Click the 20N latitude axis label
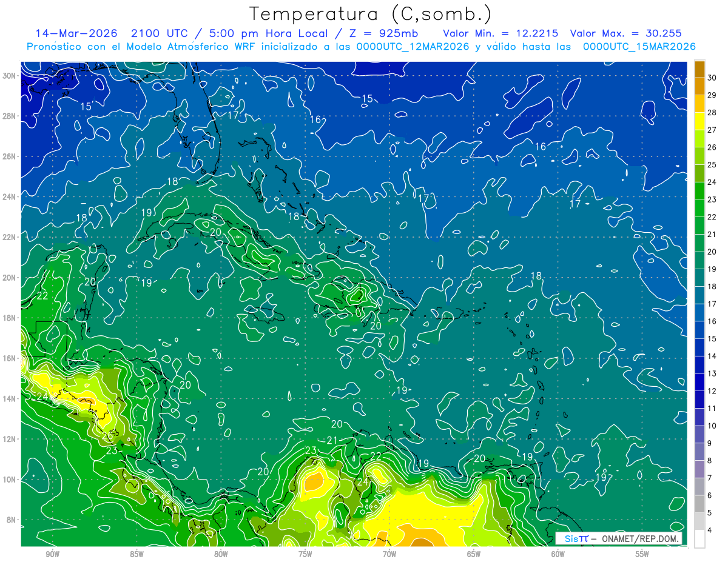The width and height of the screenshot is (728, 562). point(9,277)
